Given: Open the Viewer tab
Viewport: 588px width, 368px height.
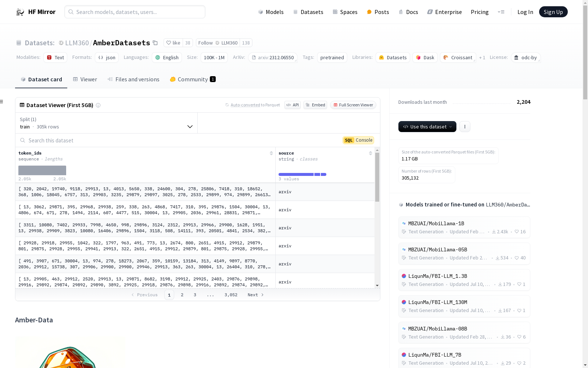Looking at the screenshot, I should (85, 79).
